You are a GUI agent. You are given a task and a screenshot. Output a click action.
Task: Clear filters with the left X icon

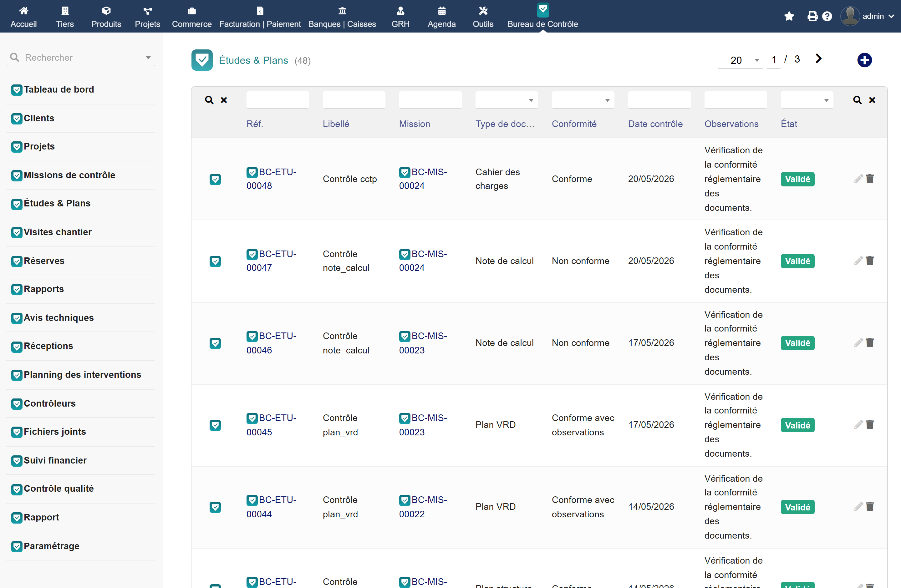(224, 100)
